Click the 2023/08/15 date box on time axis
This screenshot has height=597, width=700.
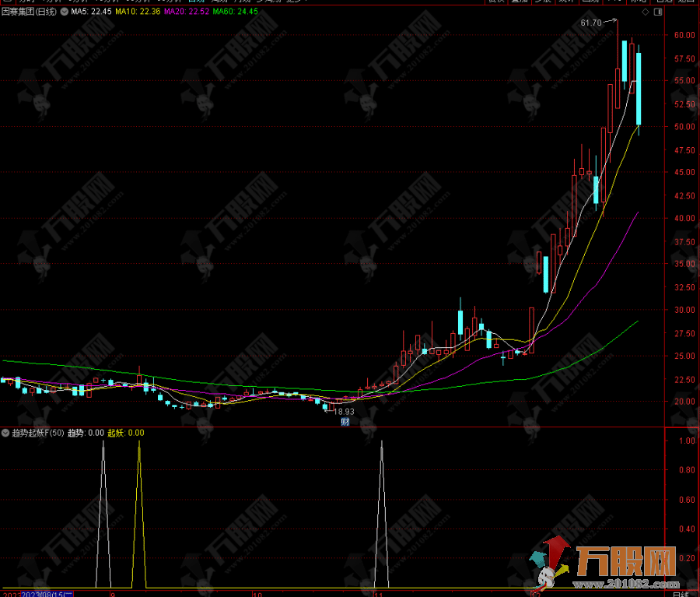point(47,594)
